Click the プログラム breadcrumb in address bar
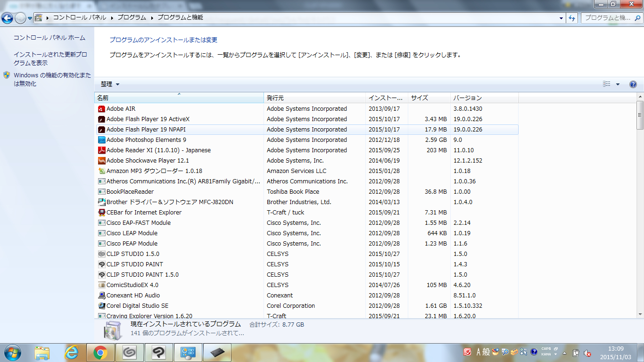644x362 pixels. (x=132, y=18)
